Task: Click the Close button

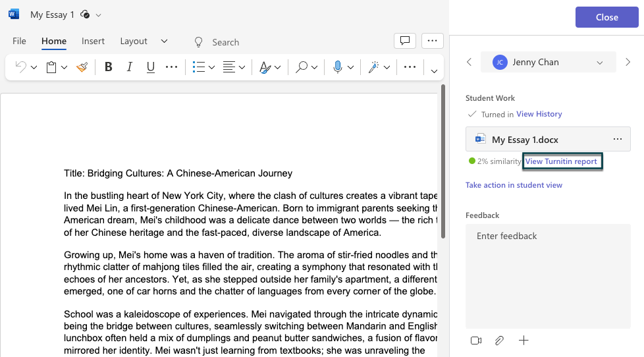Action: pyautogui.click(x=606, y=17)
